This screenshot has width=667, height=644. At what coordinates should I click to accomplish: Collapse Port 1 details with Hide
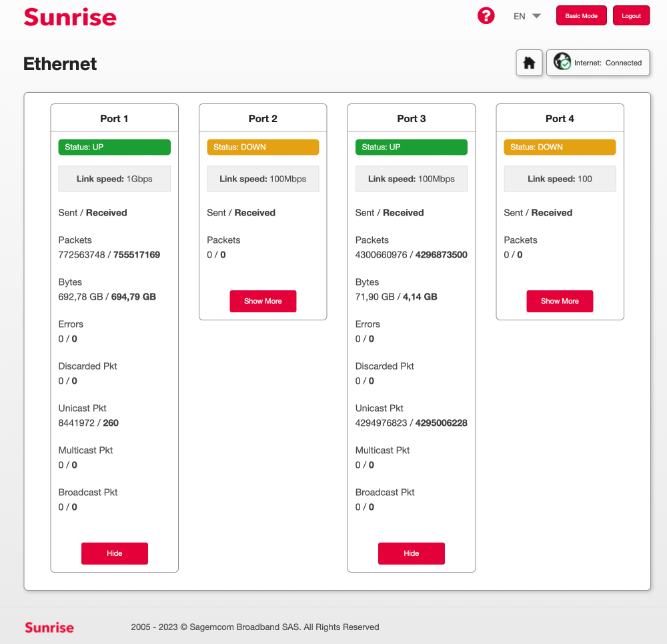[x=115, y=553]
